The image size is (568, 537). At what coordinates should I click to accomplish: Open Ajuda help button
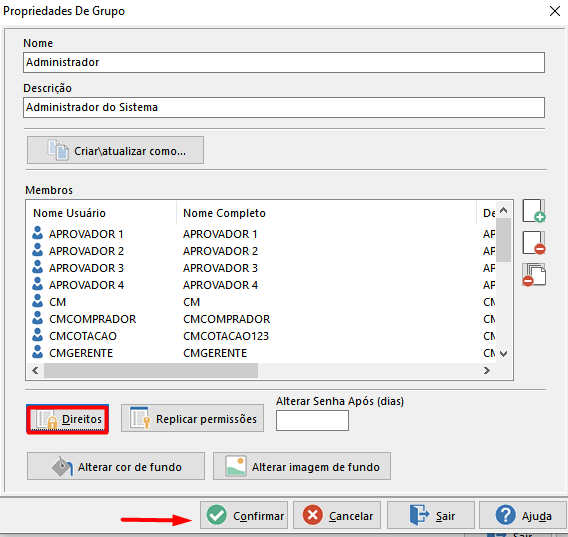click(x=523, y=515)
